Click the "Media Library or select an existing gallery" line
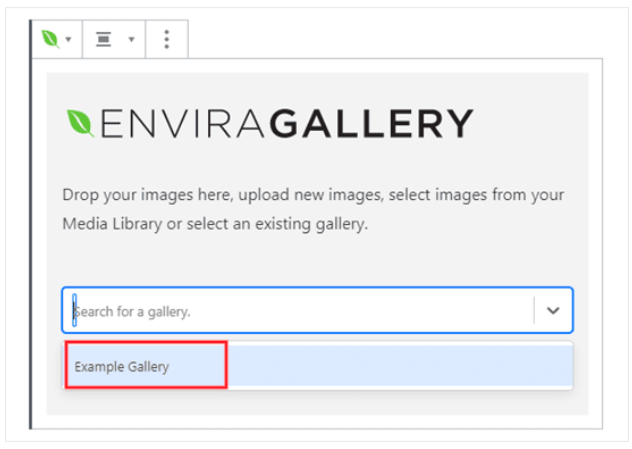632x449 pixels. click(215, 224)
